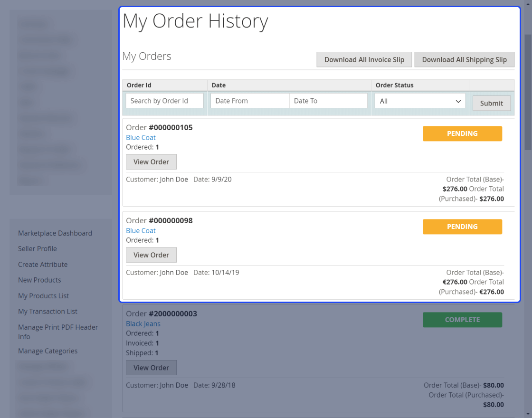The height and width of the screenshot is (418, 532).
Task: Select the Date To field
Action: [328, 101]
